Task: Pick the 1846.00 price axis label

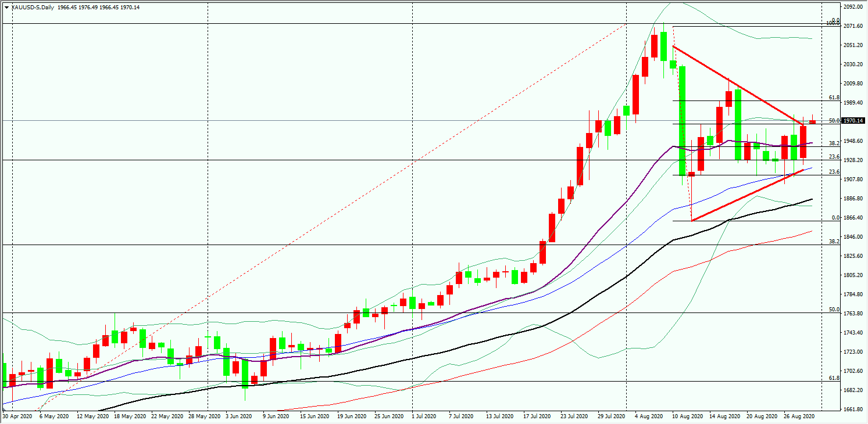Action: click(x=853, y=237)
